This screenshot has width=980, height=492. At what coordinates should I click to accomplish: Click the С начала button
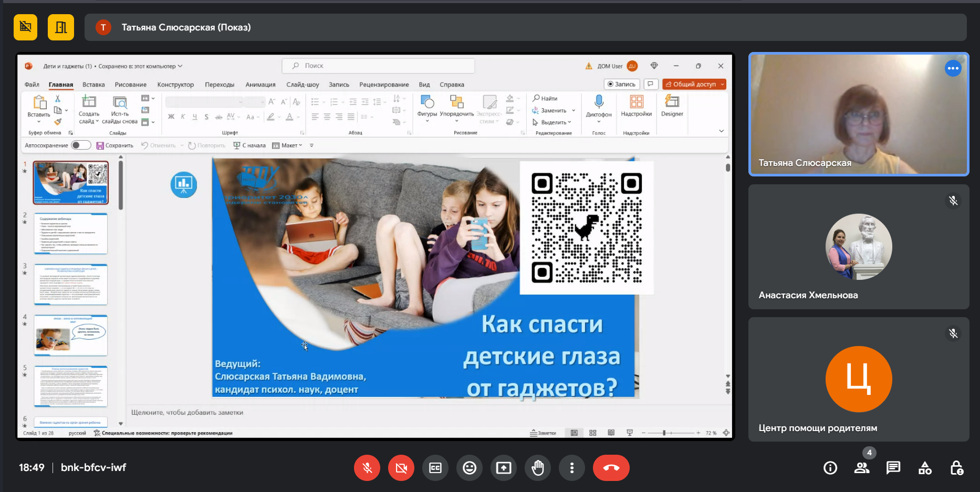(250, 145)
